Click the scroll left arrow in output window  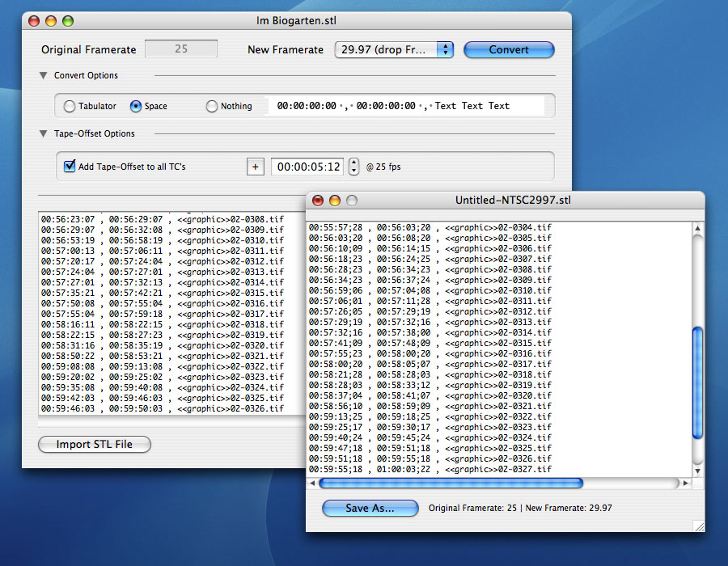[x=312, y=483]
